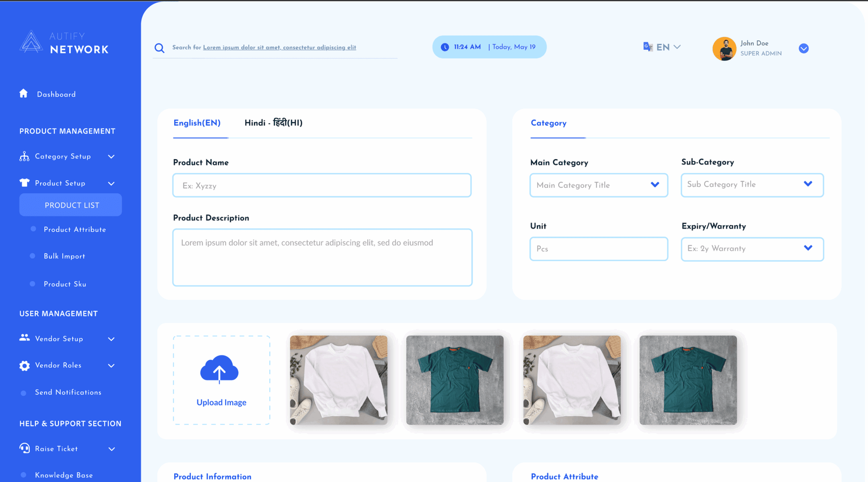Click the search magnifier icon
The width and height of the screenshot is (868, 482).
(x=159, y=48)
